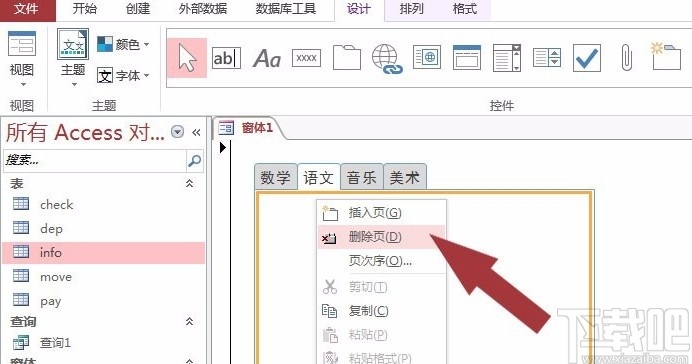
Task: Collapse the 查询 queries group
Action: point(189,321)
